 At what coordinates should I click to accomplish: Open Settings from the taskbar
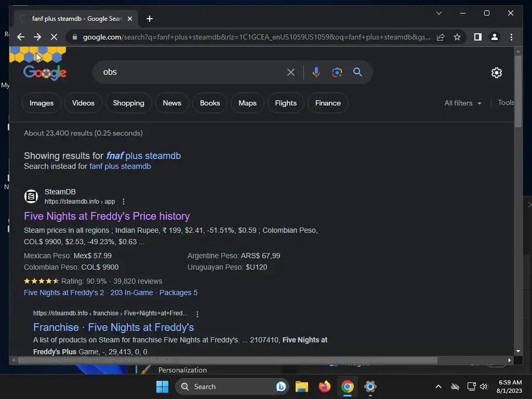[x=370, y=387]
